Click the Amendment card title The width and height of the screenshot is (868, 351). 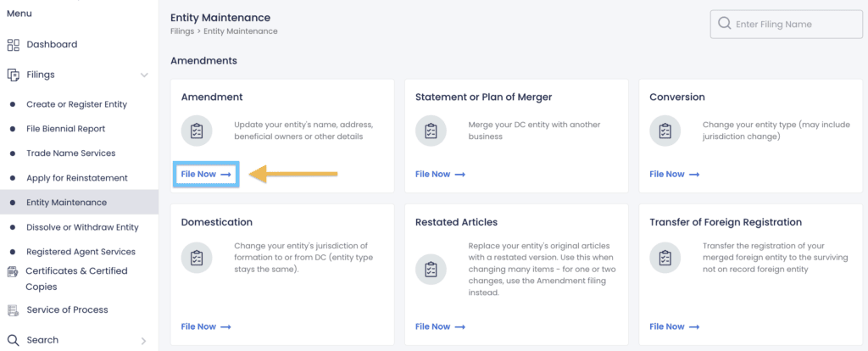click(212, 97)
